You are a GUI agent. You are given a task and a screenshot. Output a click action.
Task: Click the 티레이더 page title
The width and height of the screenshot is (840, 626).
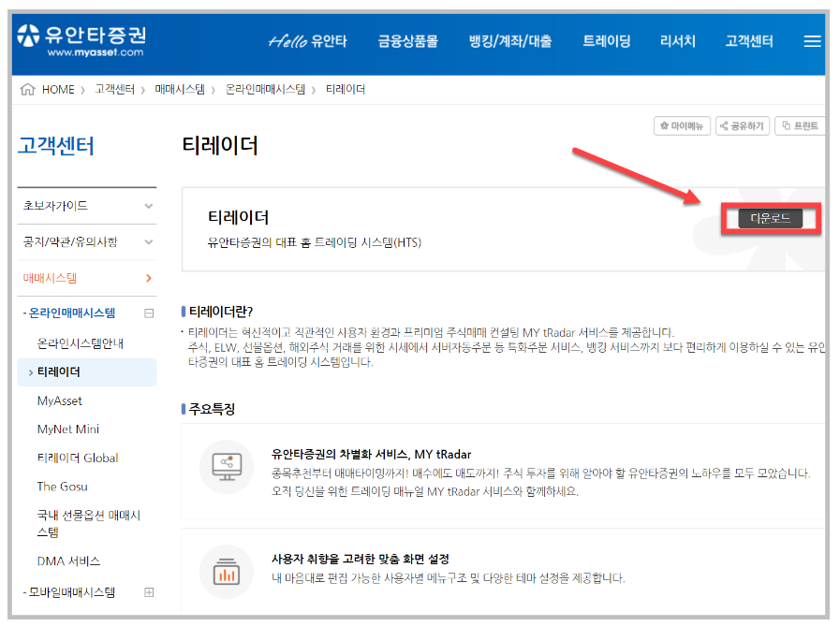point(220,145)
